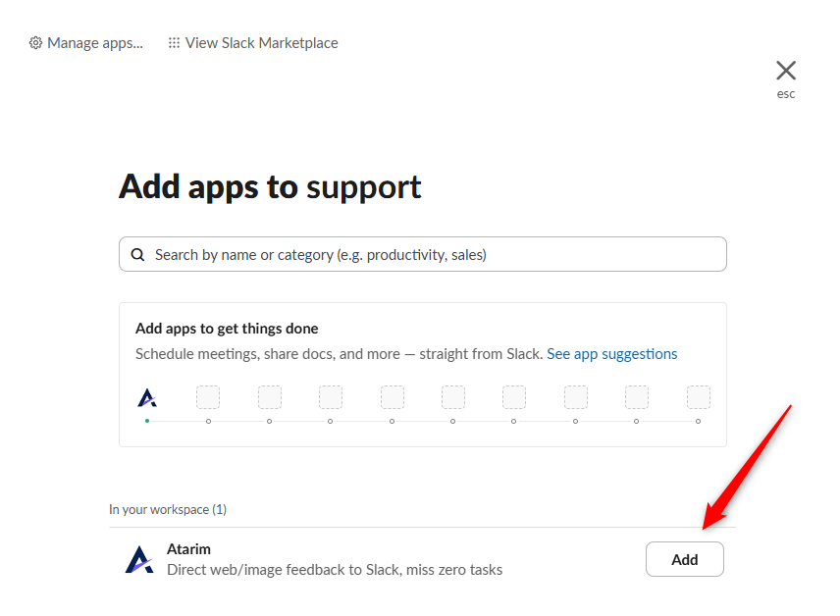Screen dimensions: 840x616
Task: Click the final dot on the progress track
Action: click(x=698, y=421)
